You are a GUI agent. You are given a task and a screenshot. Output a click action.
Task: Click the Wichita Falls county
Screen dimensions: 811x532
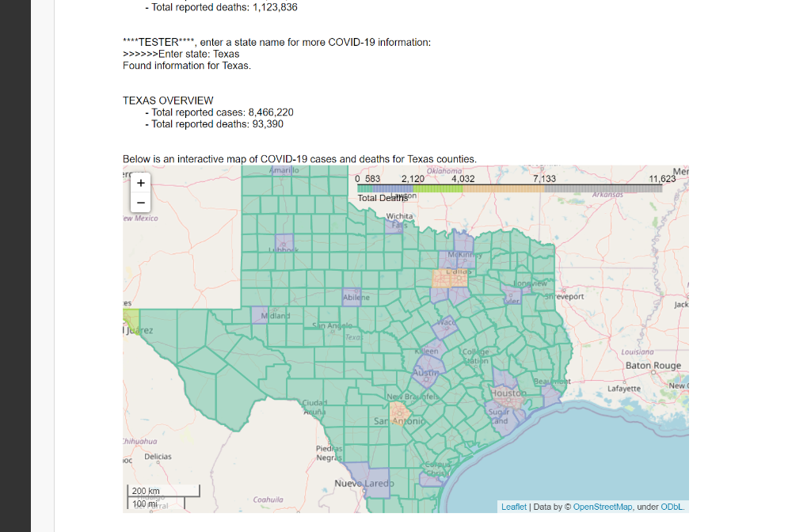click(x=394, y=226)
